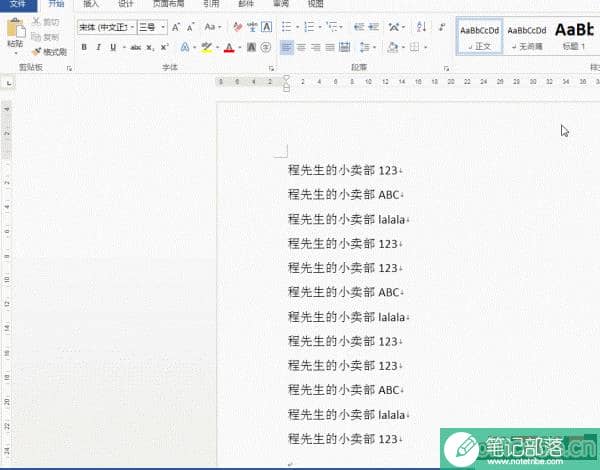Align text right
The image size is (600, 470).
(x=316, y=47)
